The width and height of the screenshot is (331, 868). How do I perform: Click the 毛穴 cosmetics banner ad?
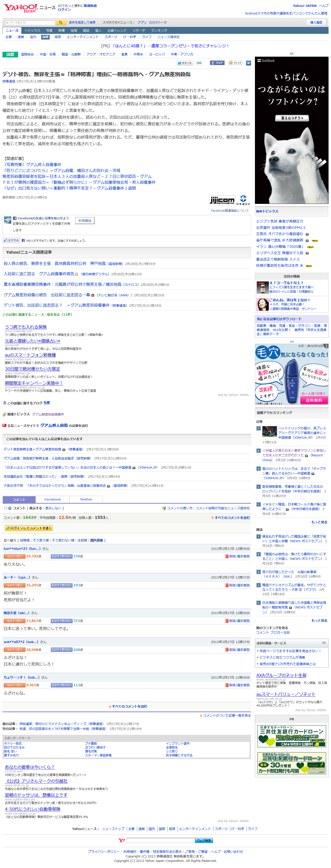[291, 374]
